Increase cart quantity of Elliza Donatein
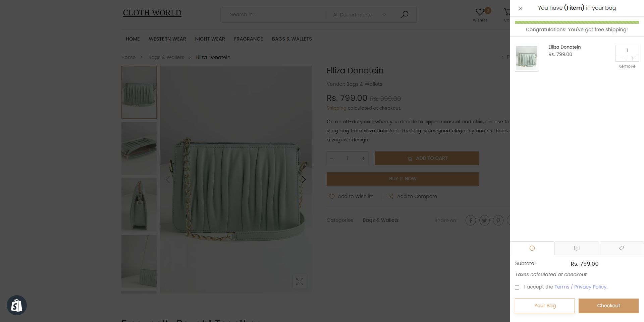The image size is (644, 322). tap(633, 58)
